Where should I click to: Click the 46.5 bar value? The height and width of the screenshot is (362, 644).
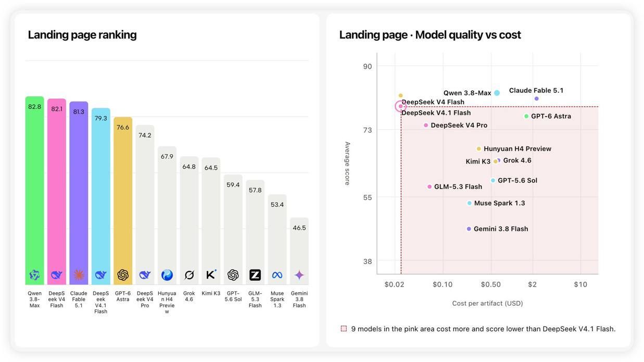tap(299, 228)
